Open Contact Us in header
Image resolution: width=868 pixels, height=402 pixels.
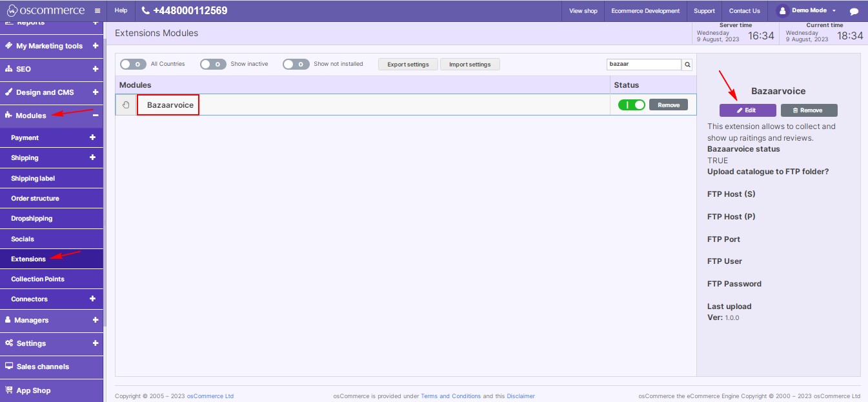[x=745, y=11]
